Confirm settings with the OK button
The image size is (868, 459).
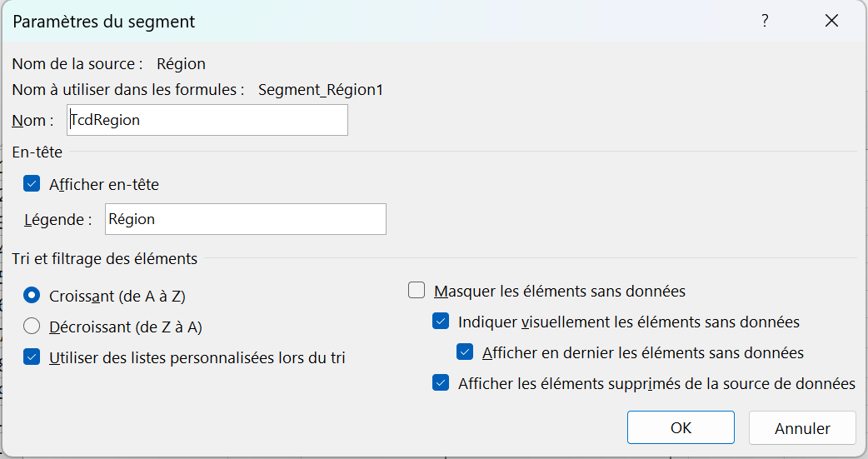point(681,427)
